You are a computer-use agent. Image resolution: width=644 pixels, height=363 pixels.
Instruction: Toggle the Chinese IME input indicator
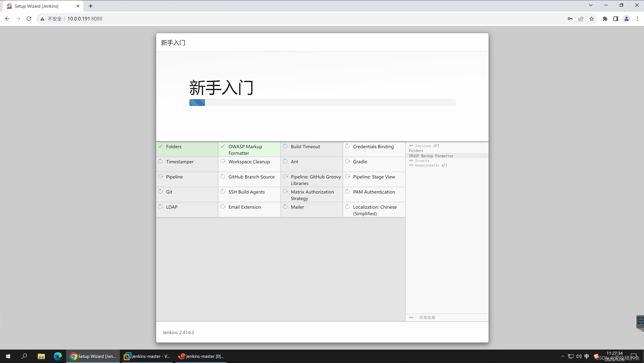click(x=587, y=356)
